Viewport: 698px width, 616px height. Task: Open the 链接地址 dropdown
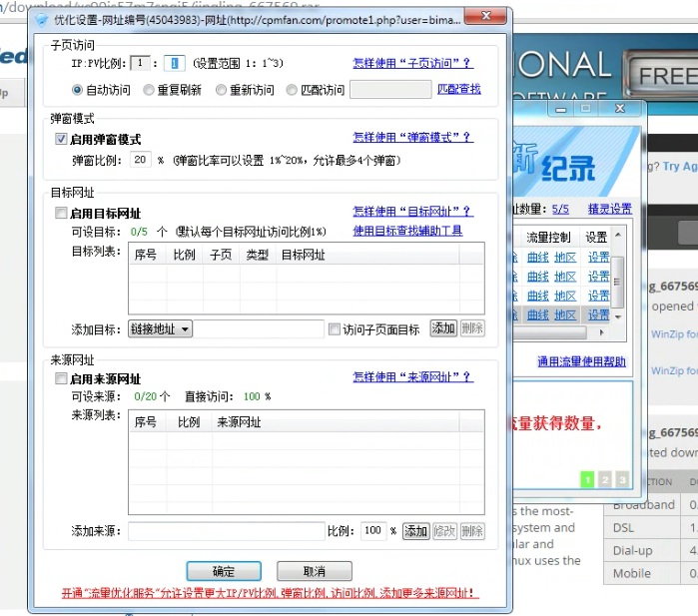(x=160, y=328)
